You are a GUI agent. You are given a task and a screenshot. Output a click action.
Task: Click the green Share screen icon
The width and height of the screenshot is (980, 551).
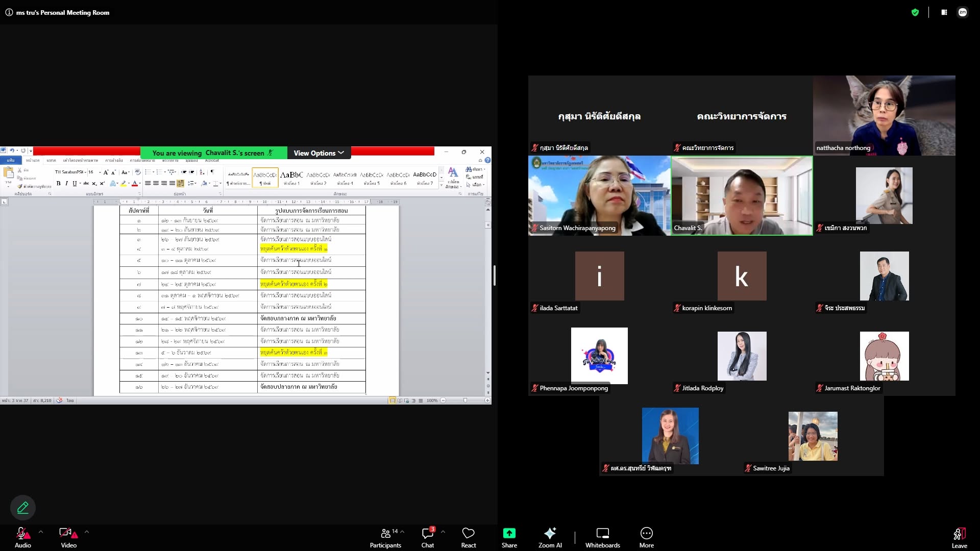[509, 533]
